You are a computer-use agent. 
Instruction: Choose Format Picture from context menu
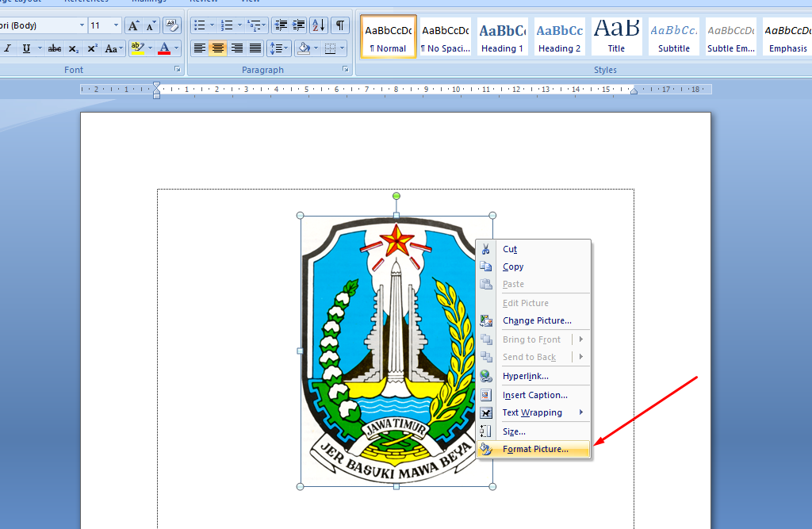tap(534, 449)
